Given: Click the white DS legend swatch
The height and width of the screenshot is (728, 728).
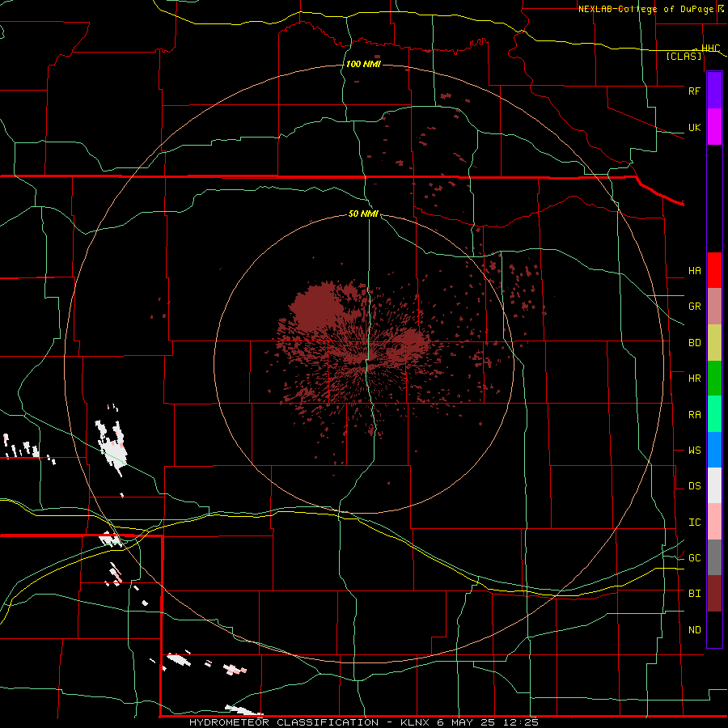Looking at the screenshot, I should pos(714,485).
